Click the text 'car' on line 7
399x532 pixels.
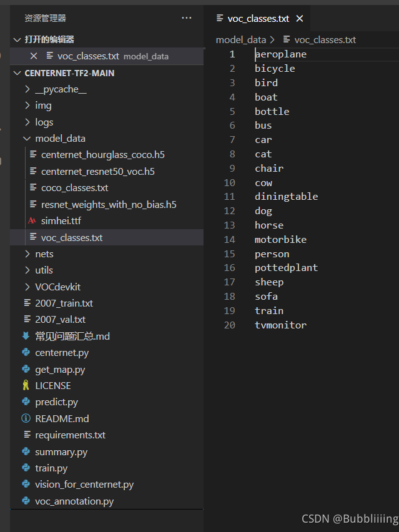click(264, 140)
